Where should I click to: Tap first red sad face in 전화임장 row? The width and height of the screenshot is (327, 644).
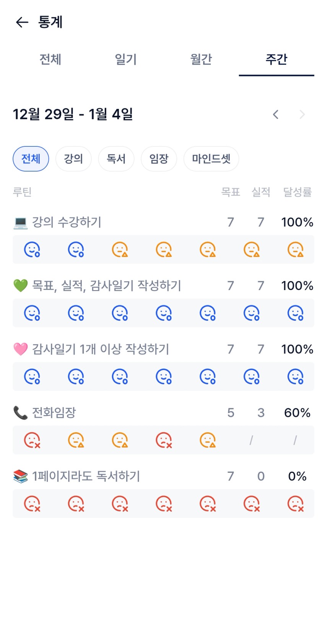32,440
